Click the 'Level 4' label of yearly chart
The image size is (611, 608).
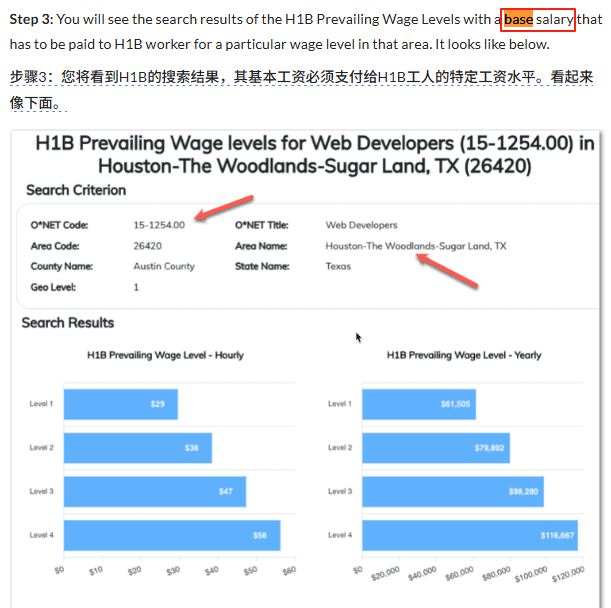coord(340,535)
